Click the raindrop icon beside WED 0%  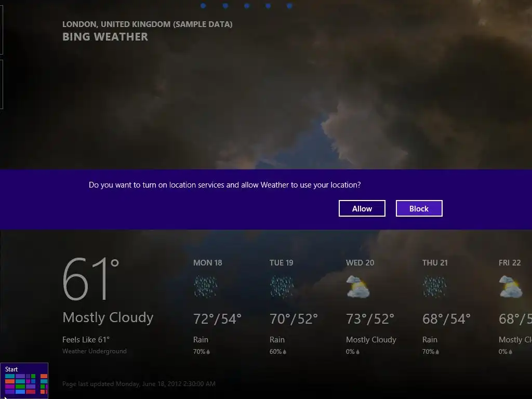point(357,352)
